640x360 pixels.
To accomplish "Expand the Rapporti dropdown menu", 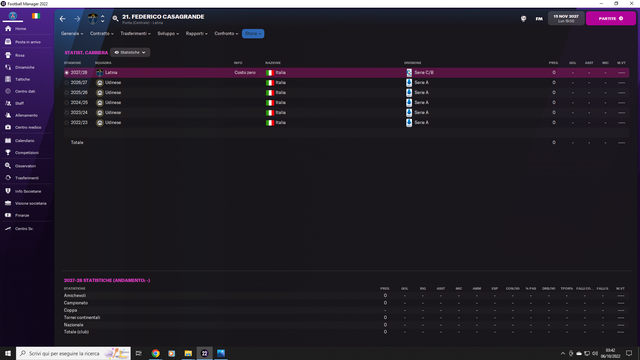I will pyautogui.click(x=196, y=33).
